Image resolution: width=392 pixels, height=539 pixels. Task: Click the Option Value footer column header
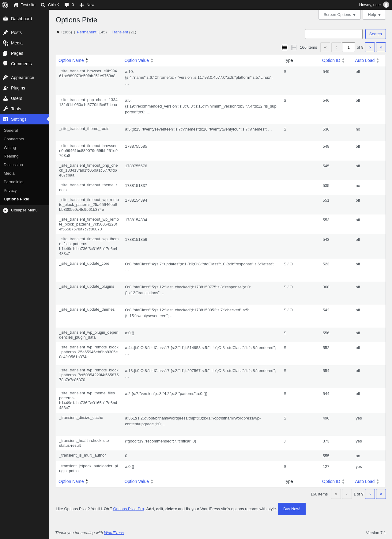click(137, 482)
